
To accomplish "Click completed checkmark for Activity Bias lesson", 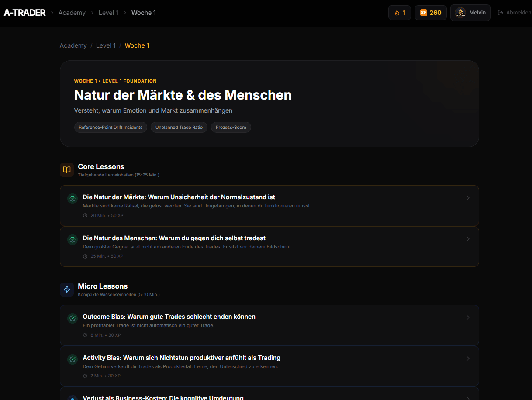I will tap(73, 359).
